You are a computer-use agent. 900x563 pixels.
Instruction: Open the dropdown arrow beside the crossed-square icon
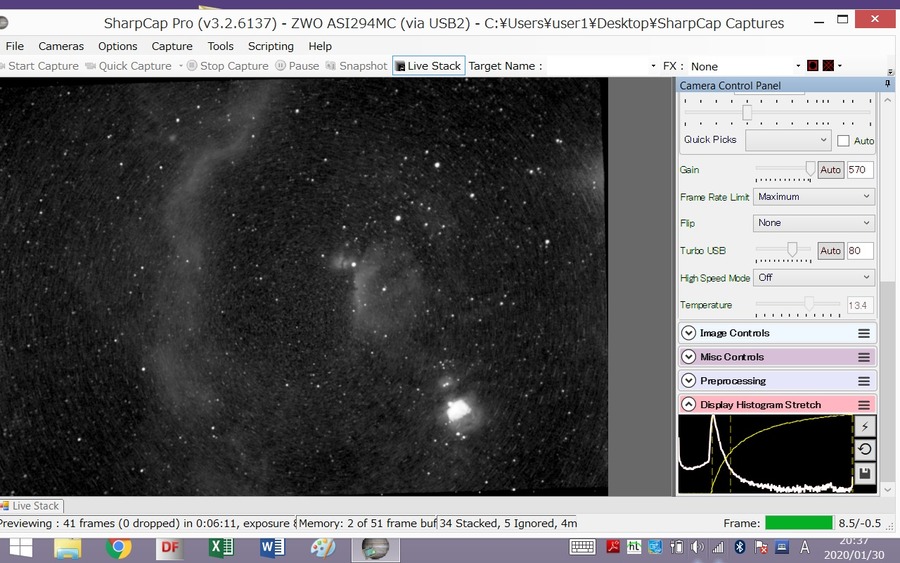[x=840, y=66]
